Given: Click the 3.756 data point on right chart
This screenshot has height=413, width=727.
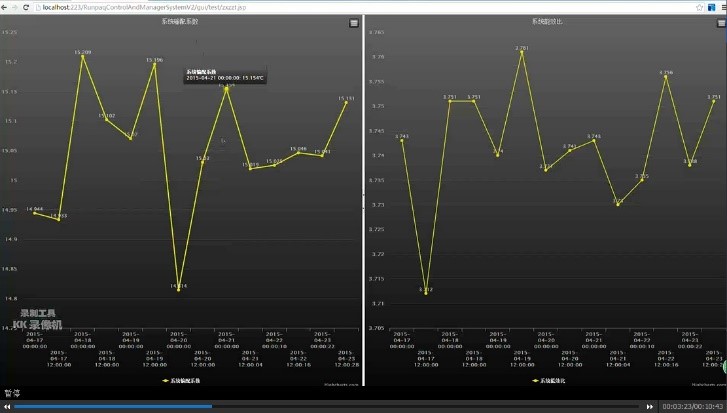Looking at the screenshot, I should click(x=666, y=77).
